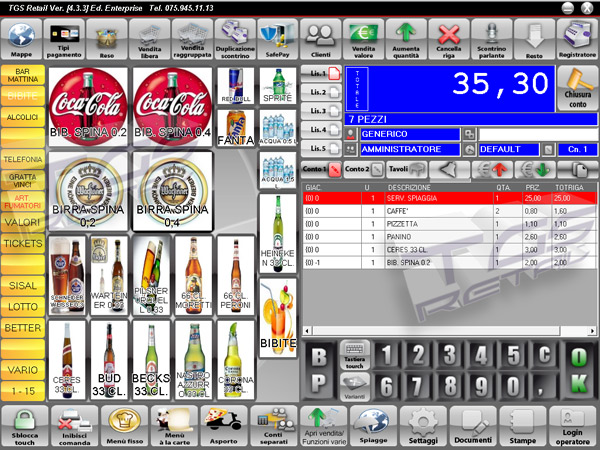Add CORONA 33 CL. beer

click(x=236, y=360)
